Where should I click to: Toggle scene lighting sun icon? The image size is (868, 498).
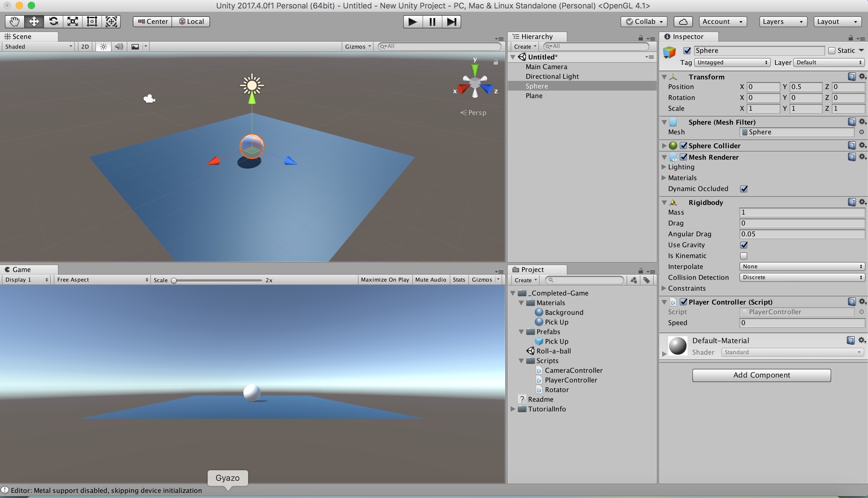click(103, 46)
